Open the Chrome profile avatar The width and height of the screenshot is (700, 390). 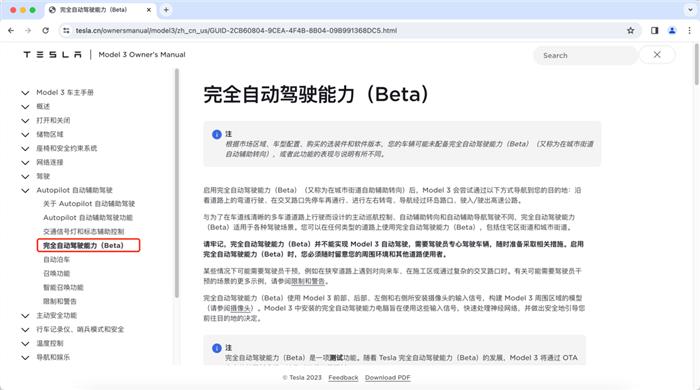pyautogui.click(x=672, y=30)
